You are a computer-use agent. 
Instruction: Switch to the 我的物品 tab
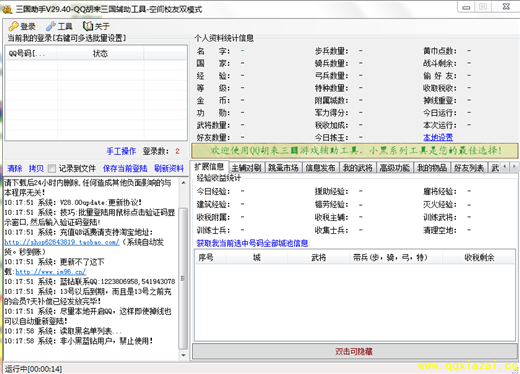point(432,168)
